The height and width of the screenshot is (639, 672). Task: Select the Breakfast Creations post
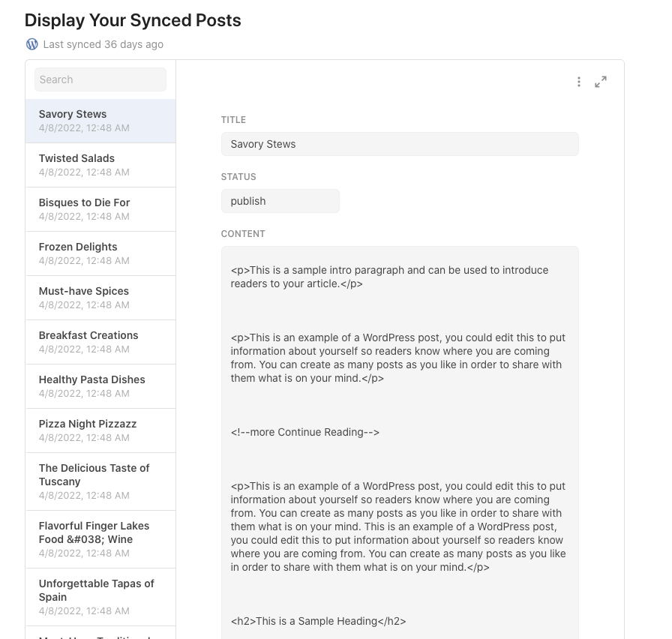pos(100,342)
